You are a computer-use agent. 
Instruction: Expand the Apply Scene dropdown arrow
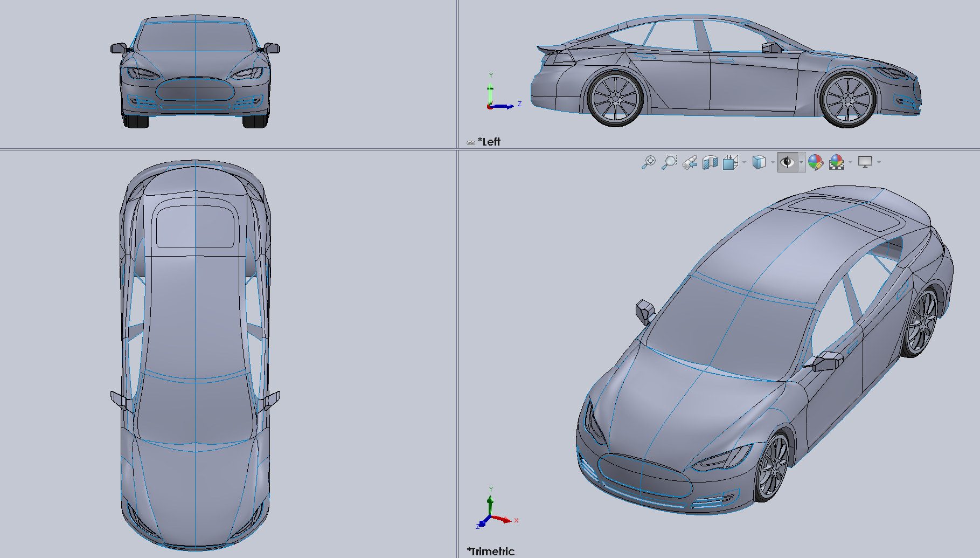[x=850, y=162]
